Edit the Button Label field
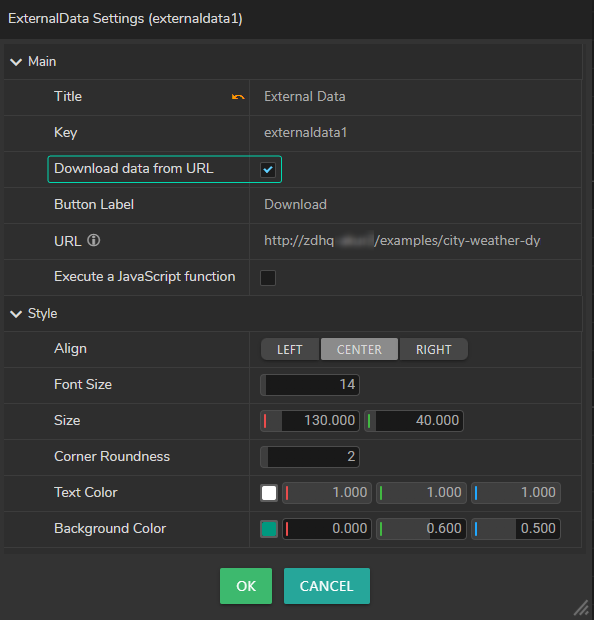 point(415,204)
